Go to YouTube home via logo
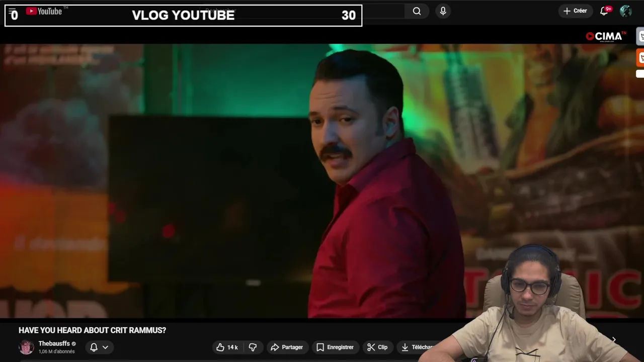Viewport: 644px width, 362px height. pyautogui.click(x=44, y=11)
